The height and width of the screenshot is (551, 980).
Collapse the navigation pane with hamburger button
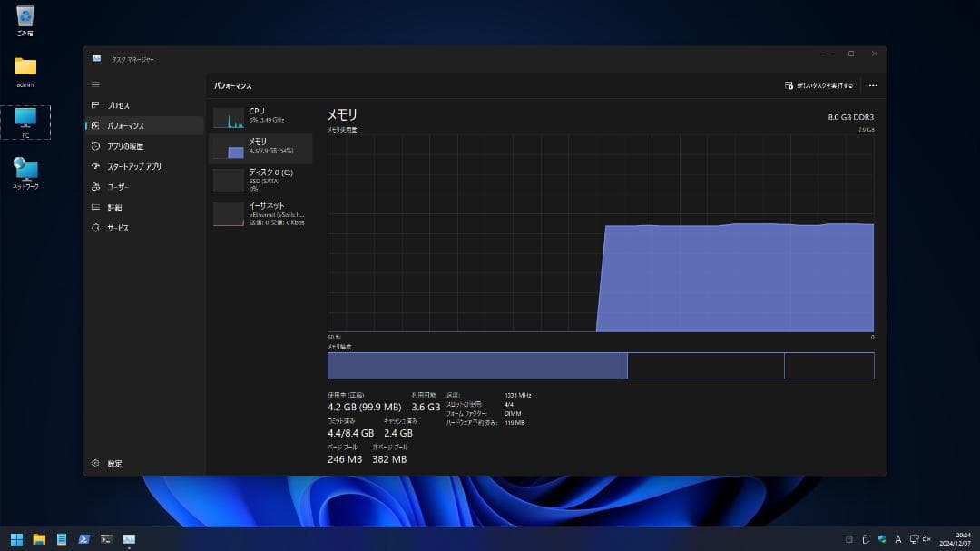point(95,84)
